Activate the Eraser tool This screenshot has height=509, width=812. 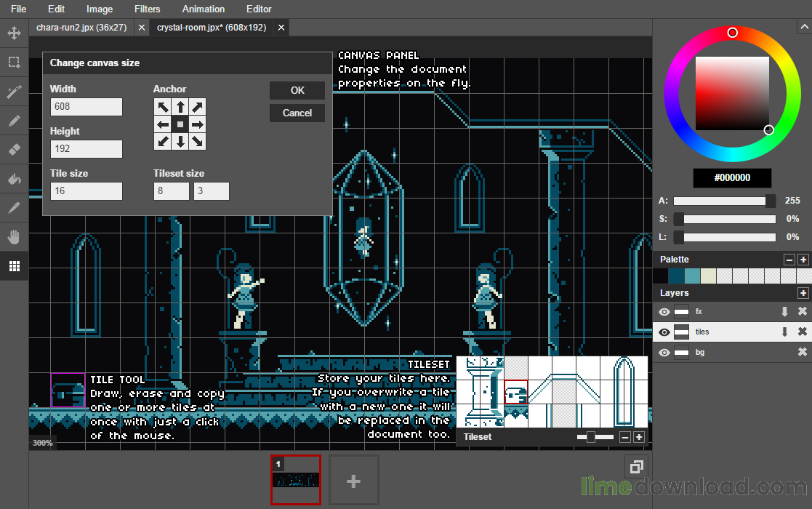pyautogui.click(x=14, y=150)
